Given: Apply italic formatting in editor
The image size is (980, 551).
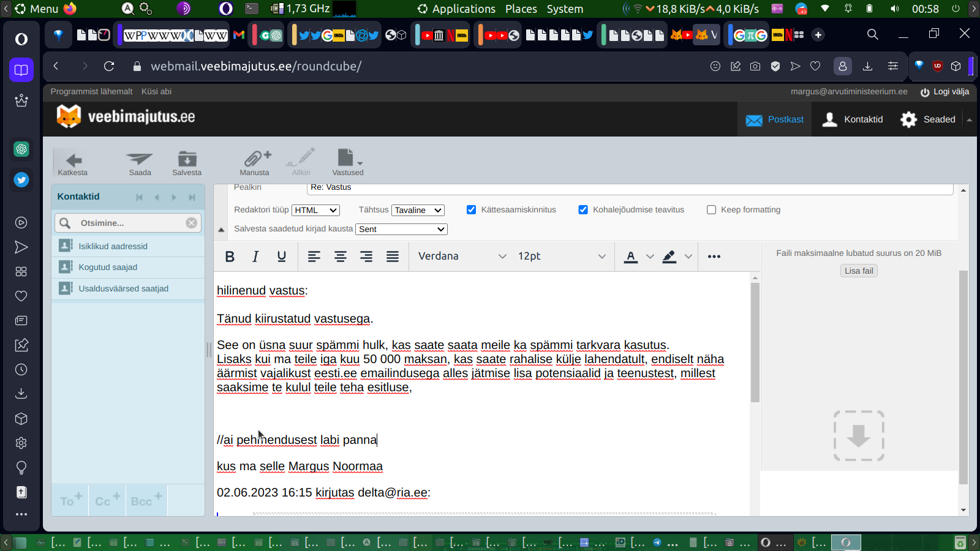Looking at the screenshot, I should point(255,257).
